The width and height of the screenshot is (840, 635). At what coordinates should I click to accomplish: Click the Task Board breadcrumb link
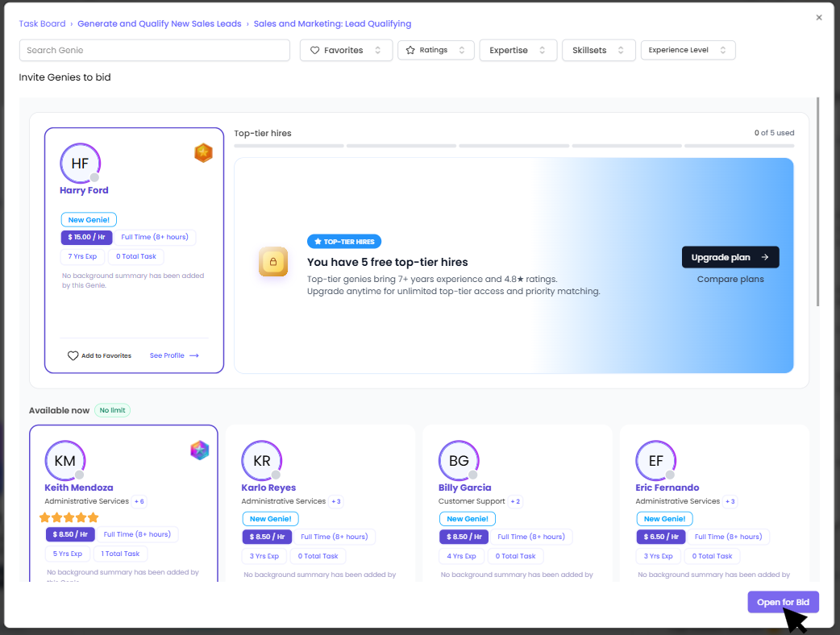(x=42, y=23)
